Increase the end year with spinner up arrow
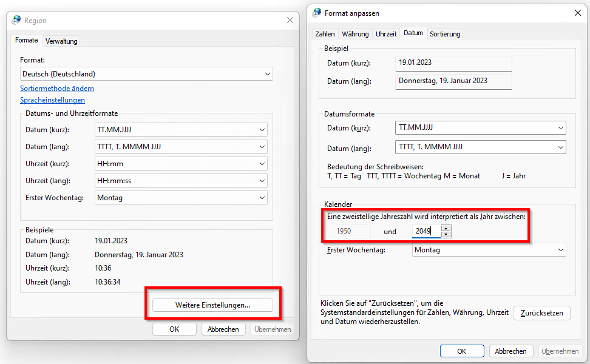This screenshot has width=590, height=364. [x=446, y=228]
